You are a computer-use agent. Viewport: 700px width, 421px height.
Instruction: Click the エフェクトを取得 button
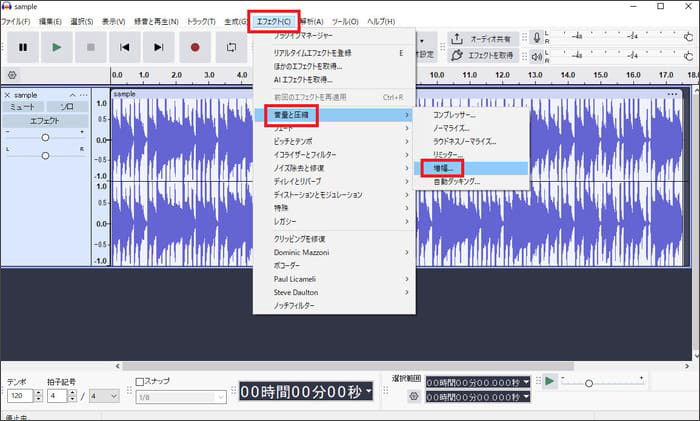(483, 55)
